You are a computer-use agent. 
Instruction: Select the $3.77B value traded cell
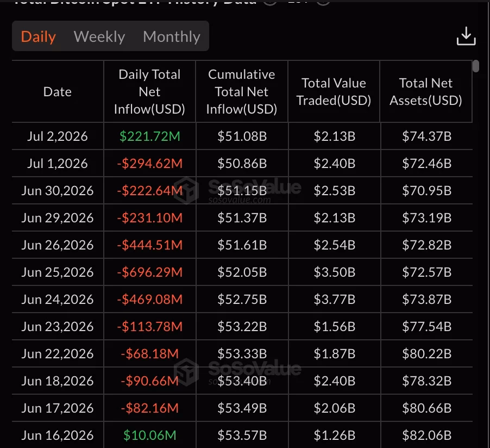[335, 300]
